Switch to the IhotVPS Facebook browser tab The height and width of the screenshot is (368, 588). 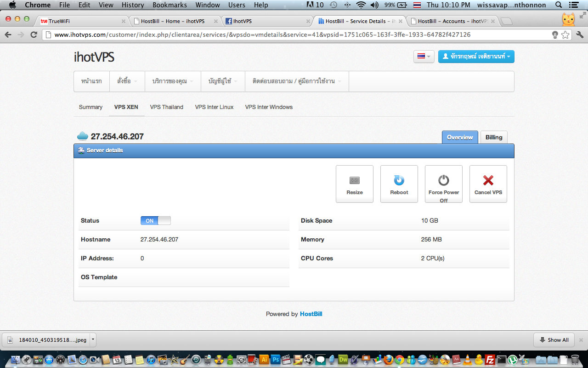[x=267, y=21]
